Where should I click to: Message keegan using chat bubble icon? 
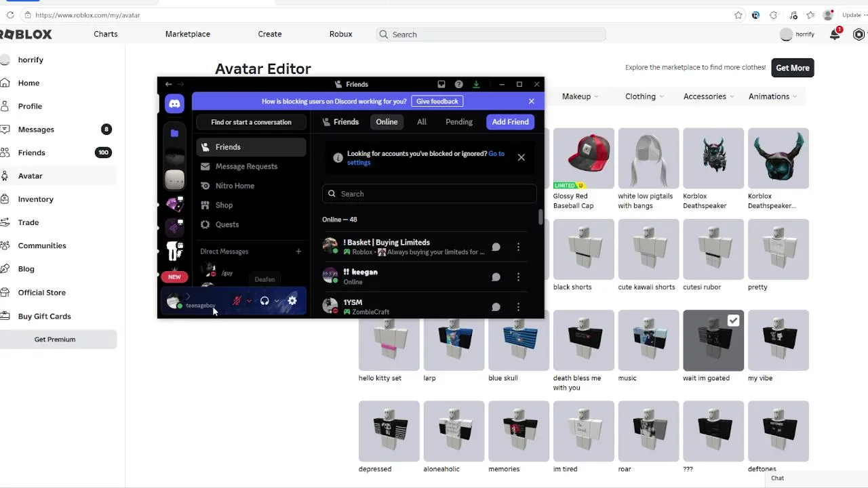coord(496,277)
